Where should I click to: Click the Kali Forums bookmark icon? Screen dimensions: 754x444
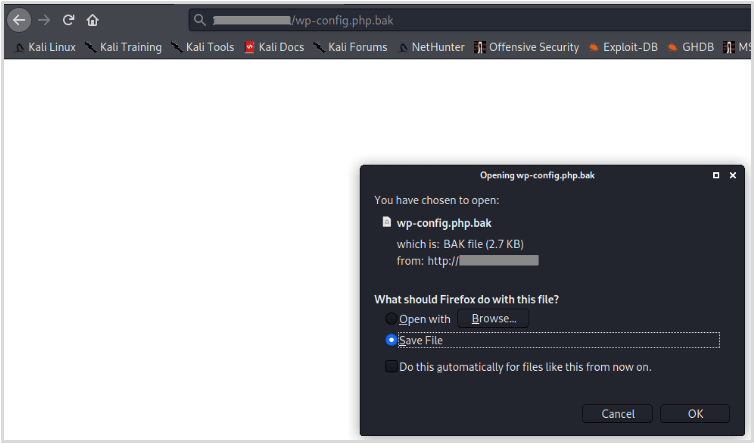point(319,47)
